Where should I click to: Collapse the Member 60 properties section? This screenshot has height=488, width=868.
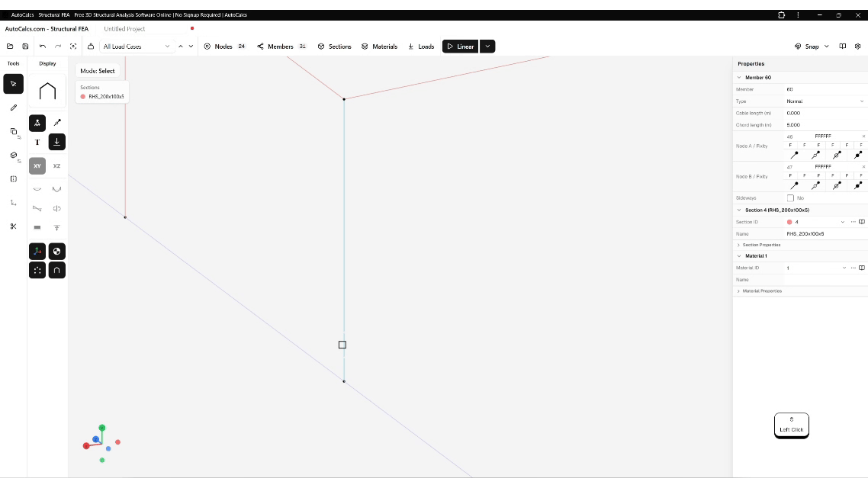tap(738, 77)
